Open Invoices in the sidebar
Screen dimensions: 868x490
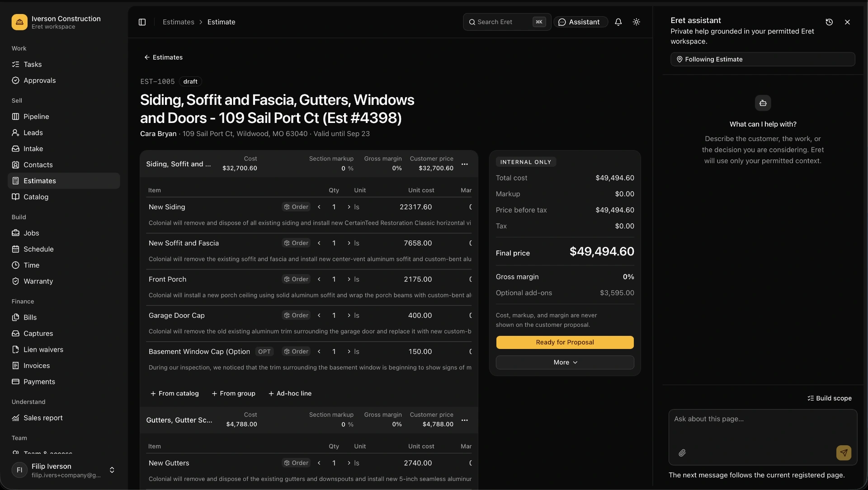[64, 366]
